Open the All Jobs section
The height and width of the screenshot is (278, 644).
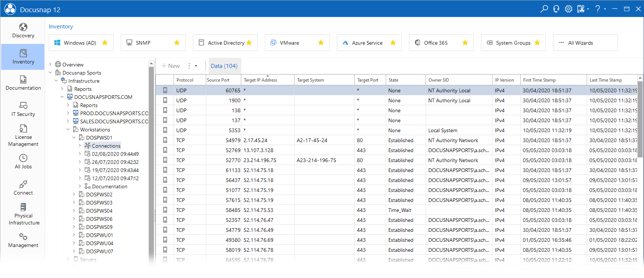coord(23,162)
